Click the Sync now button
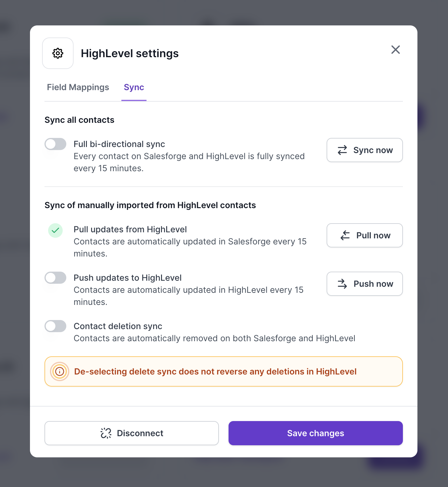 [364, 150]
